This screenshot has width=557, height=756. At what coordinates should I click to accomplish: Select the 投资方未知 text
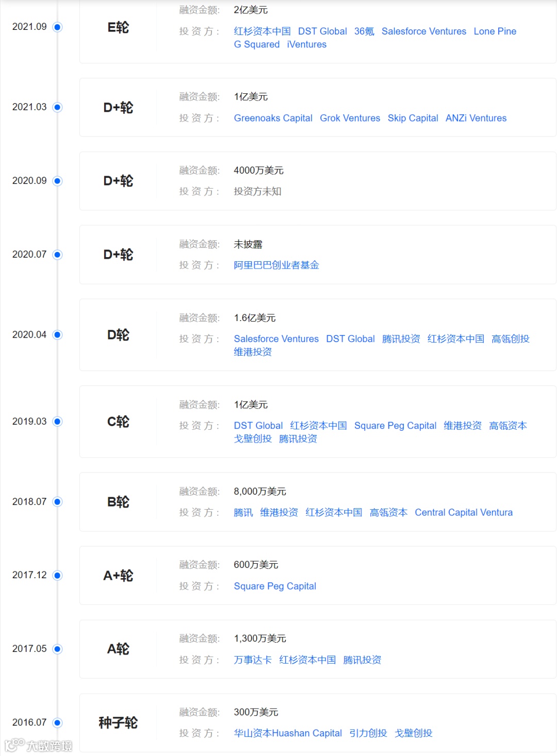click(257, 192)
